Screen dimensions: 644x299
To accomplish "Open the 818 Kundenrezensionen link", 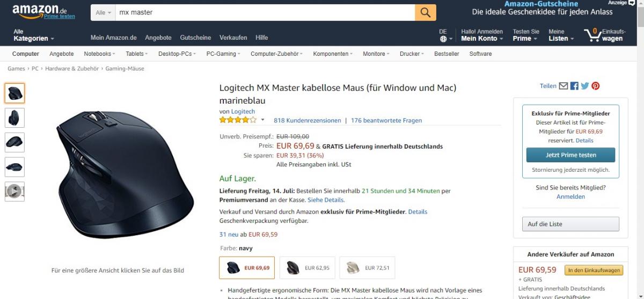I will tap(308, 120).
